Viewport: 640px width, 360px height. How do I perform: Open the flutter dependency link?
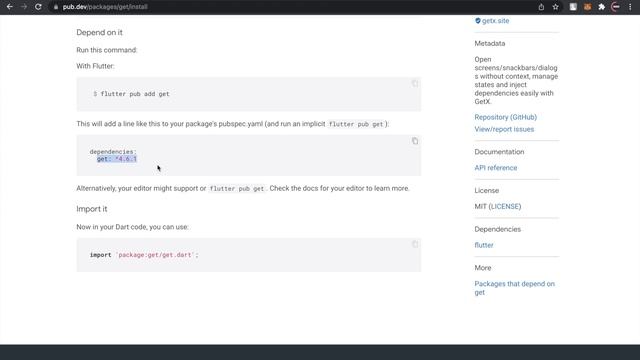point(484,245)
